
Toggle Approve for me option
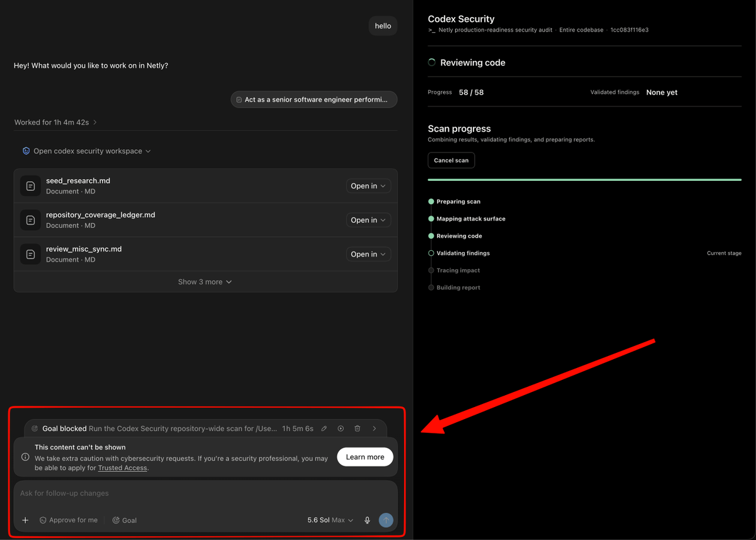pyautogui.click(x=69, y=520)
